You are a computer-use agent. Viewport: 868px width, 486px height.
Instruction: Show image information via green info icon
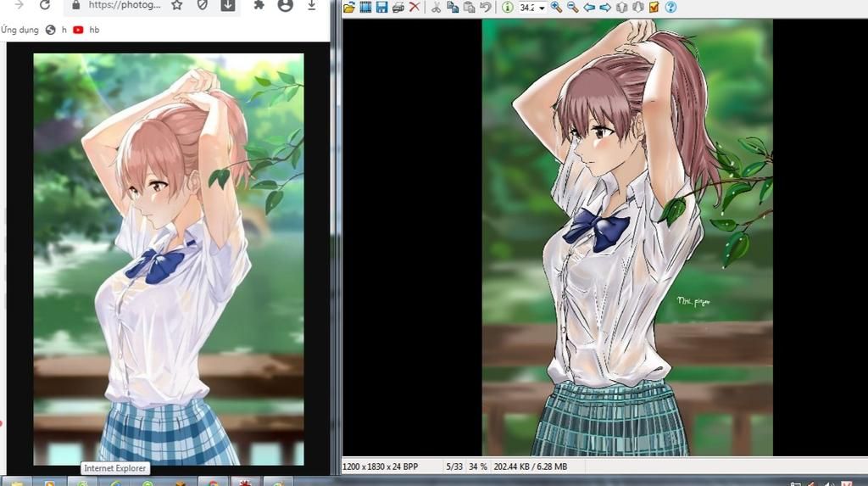click(x=507, y=7)
